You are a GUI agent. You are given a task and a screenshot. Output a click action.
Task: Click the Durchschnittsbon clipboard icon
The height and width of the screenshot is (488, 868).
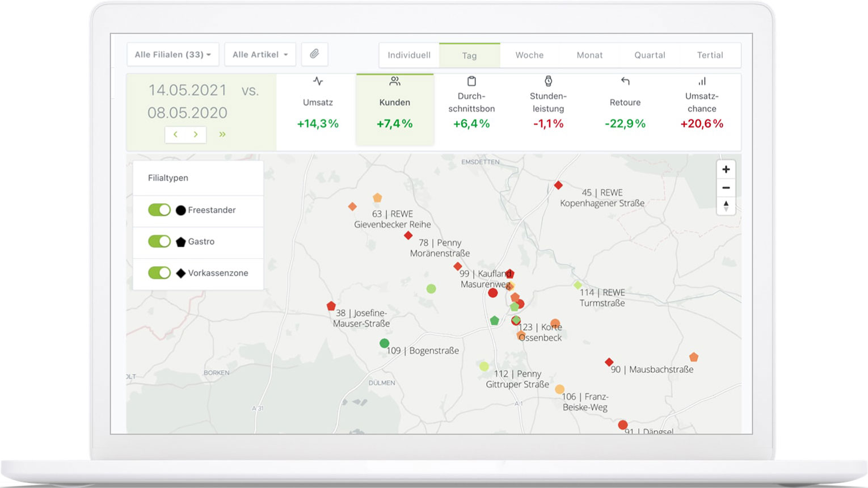click(x=471, y=81)
